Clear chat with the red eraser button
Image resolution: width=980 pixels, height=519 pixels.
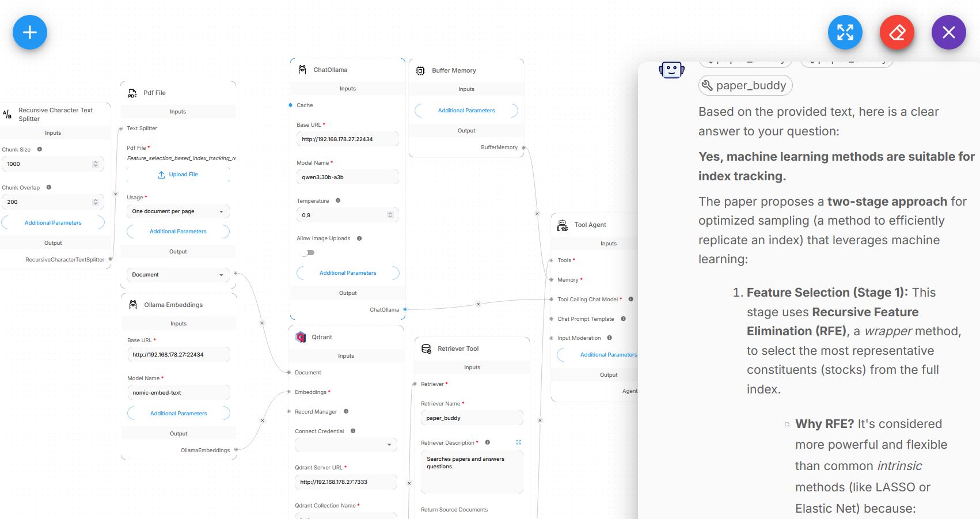897,32
